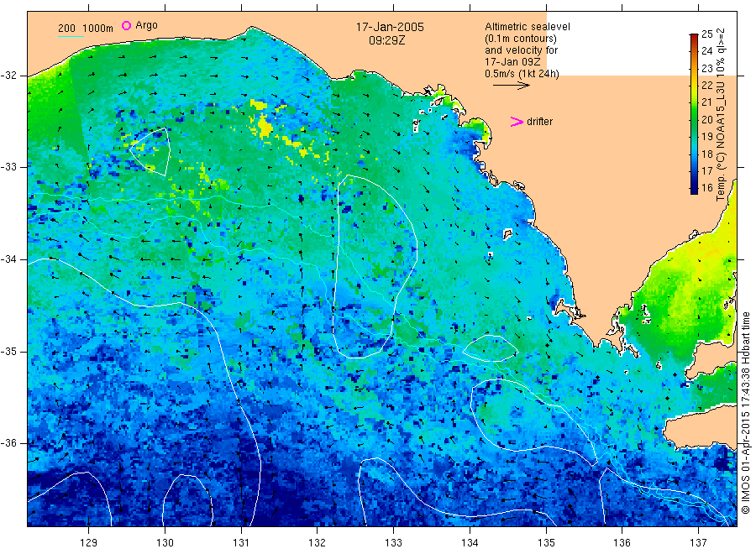Click the temperature color bar

(694, 113)
